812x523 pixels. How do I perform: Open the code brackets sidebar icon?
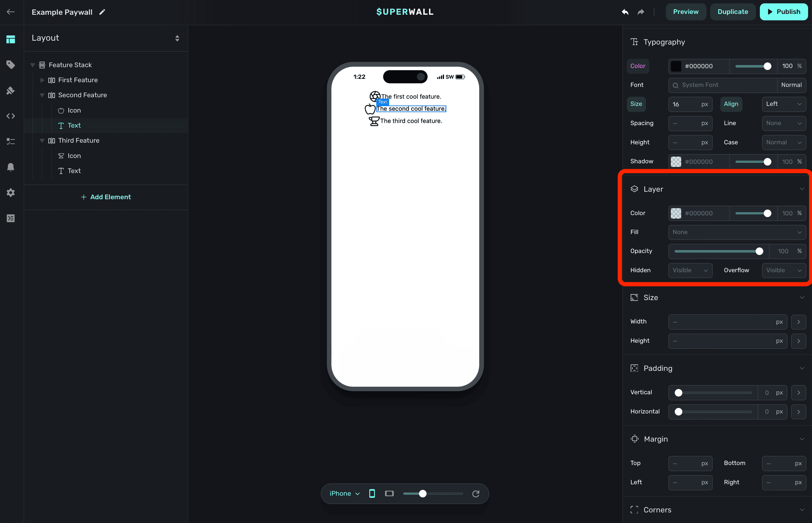tap(11, 116)
